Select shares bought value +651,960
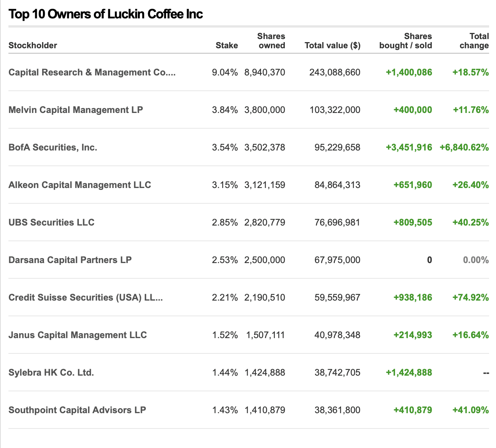Image resolution: width=496 pixels, height=448 pixels. click(413, 185)
